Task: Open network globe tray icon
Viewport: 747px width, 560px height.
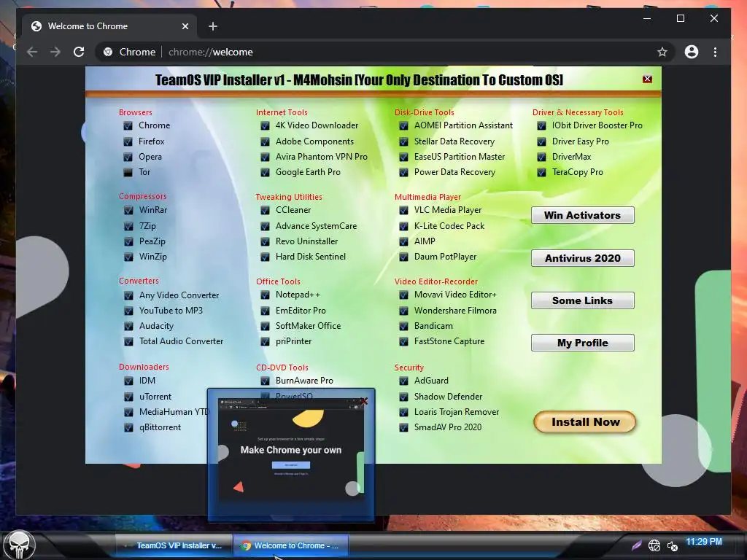Action: coord(654,545)
